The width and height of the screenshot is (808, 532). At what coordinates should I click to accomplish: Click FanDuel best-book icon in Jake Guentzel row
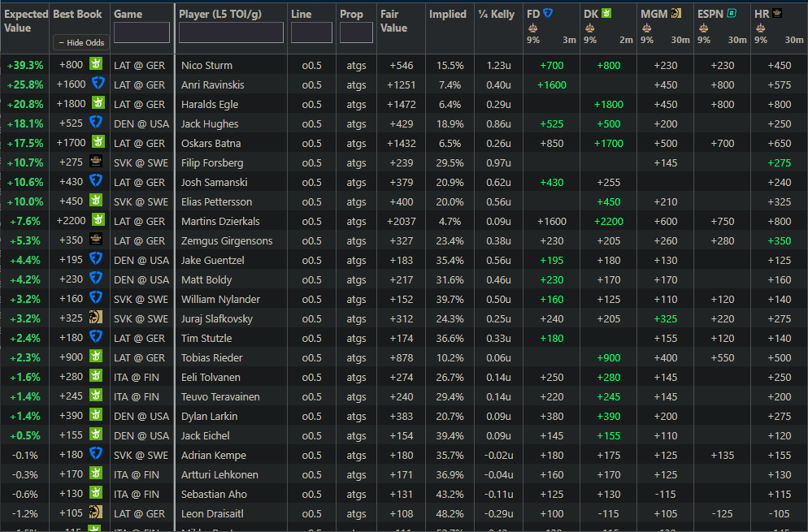click(96, 258)
